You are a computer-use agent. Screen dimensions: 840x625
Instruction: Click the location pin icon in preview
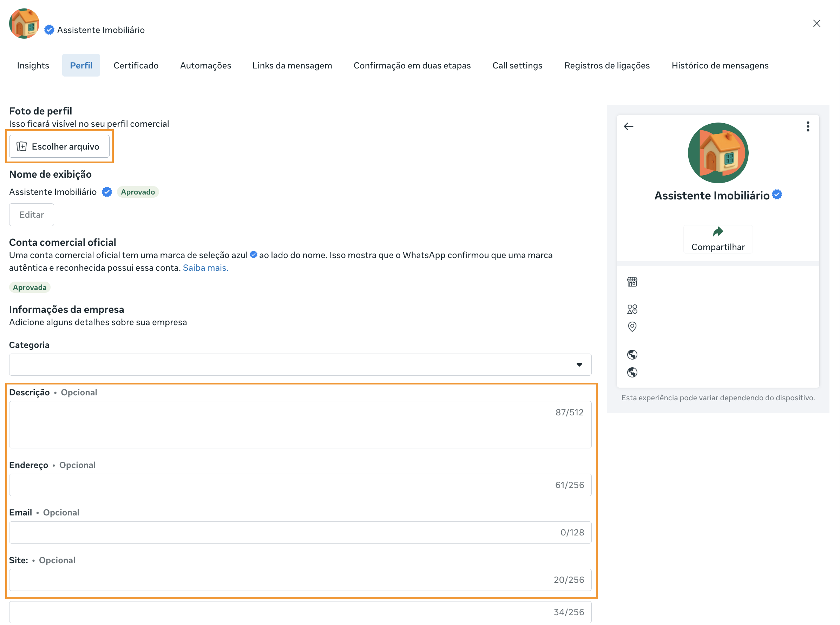[x=632, y=327]
